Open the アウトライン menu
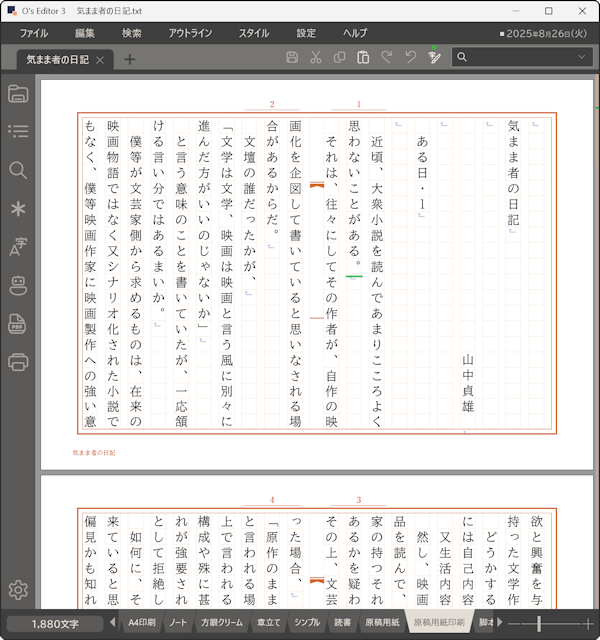Viewport: 600px width, 640px height. tap(190, 33)
